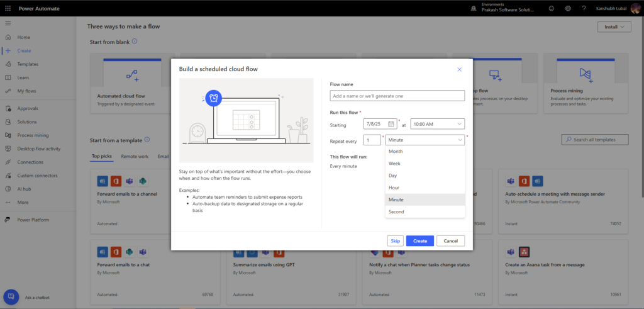Open Create an Asana task from a message

545,264
